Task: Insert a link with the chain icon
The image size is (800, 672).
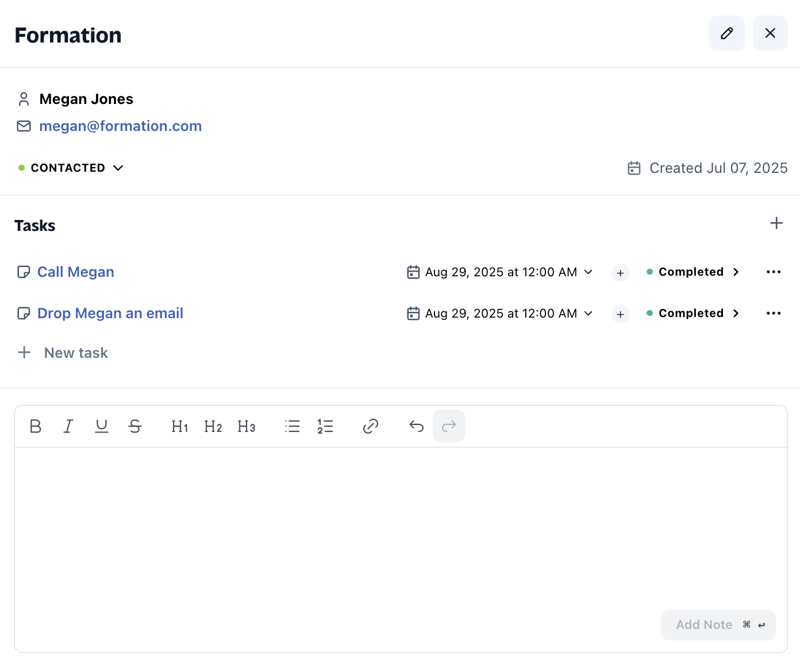Action: [371, 426]
